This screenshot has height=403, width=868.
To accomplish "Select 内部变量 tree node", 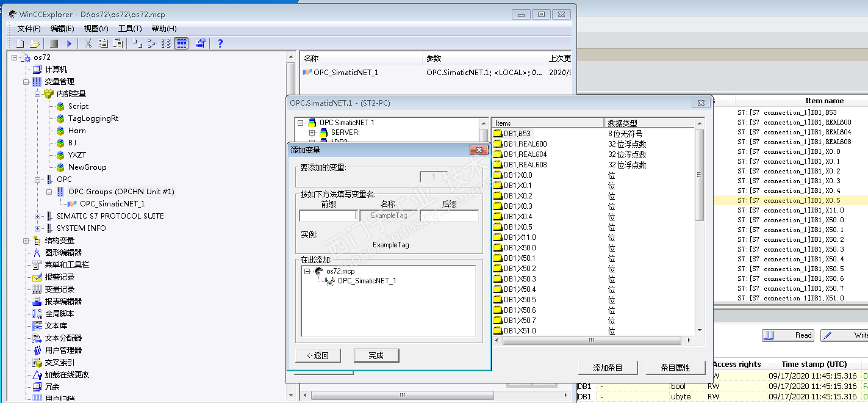I will point(71,93).
